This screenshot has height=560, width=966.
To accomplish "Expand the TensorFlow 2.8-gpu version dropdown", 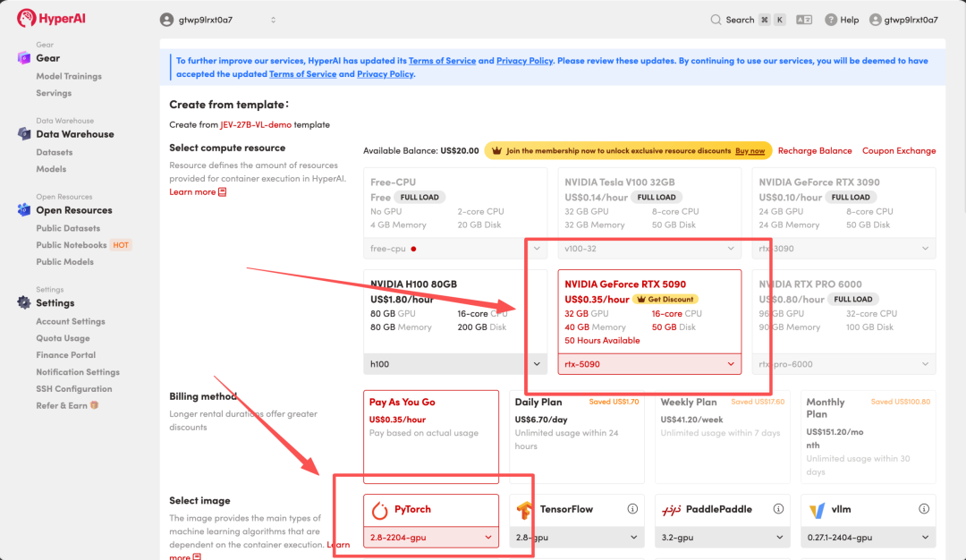I will click(577, 538).
